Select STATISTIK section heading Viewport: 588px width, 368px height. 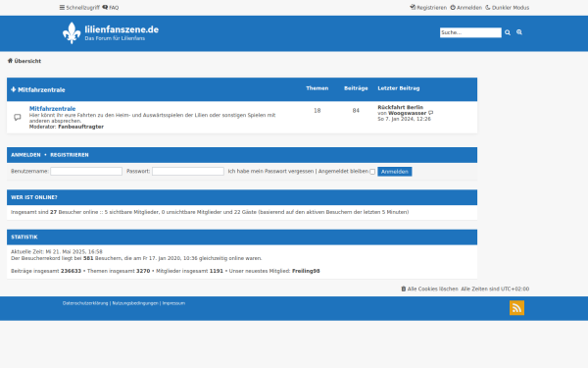(24, 237)
